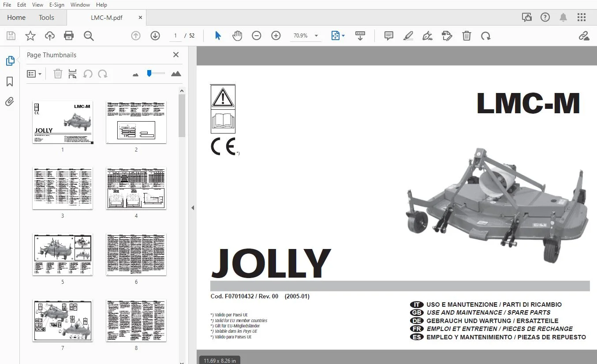Bookmark the file with the star icon
Screen dimensions: 597x364
(x=30, y=36)
